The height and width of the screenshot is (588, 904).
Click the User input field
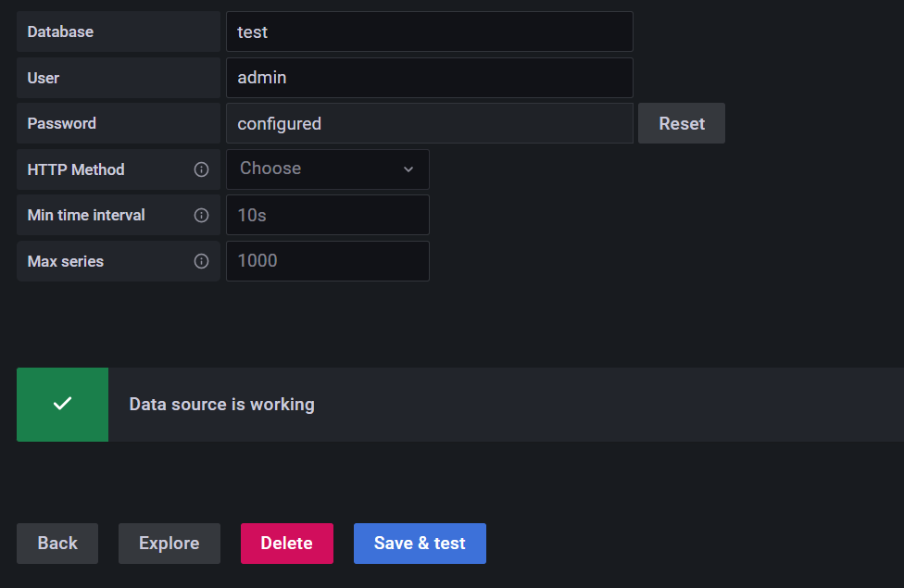click(430, 77)
